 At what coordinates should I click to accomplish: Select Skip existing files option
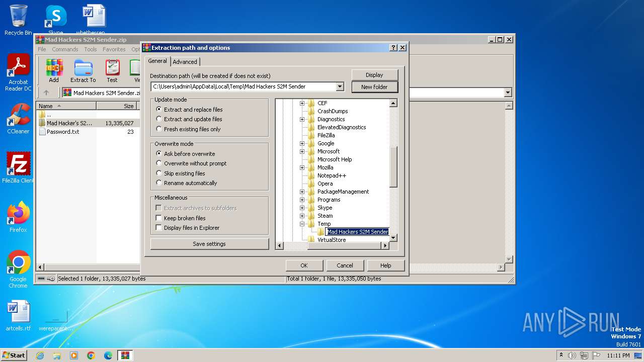click(x=181, y=173)
